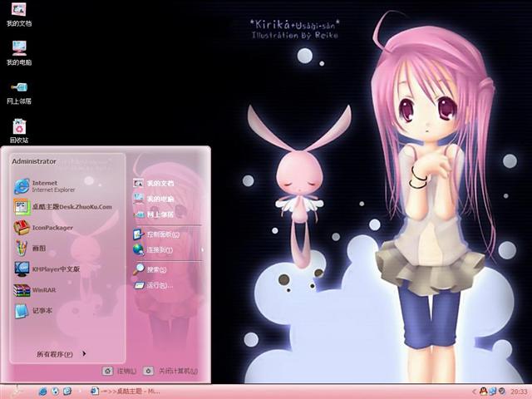Open 记事本 notepad in the Start menu
This screenshot has height=399, width=532.
pos(42,310)
